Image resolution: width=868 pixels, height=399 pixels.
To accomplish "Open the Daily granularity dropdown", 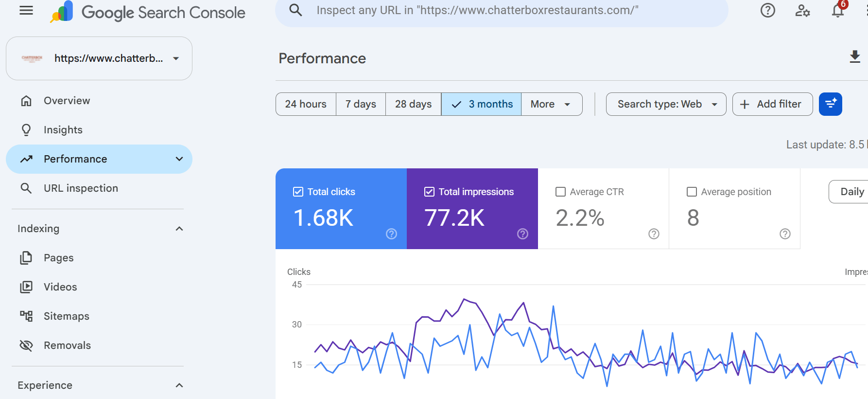I will point(849,192).
